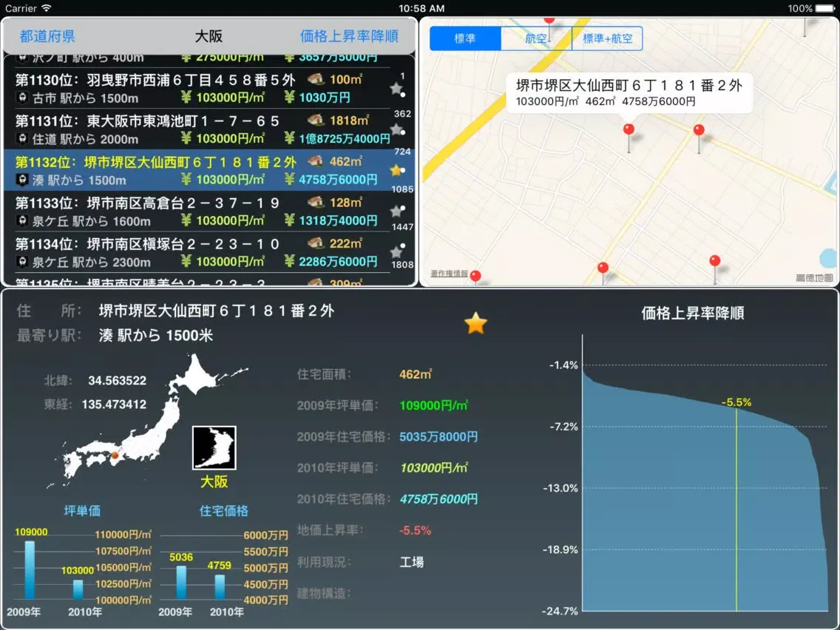Select listing 第1134位 堺市南区槇塚台

pos(197,252)
